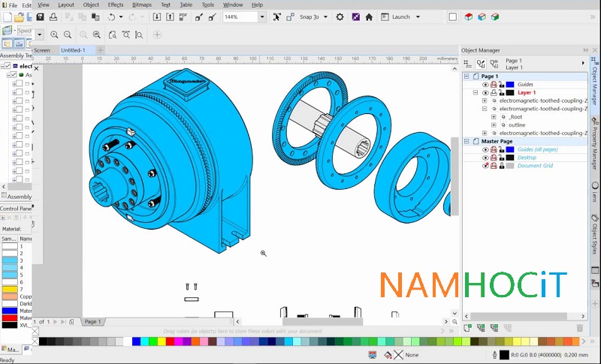Click the Page 1 tab at the bottom
The height and width of the screenshot is (364, 601).
(x=92, y=321)
